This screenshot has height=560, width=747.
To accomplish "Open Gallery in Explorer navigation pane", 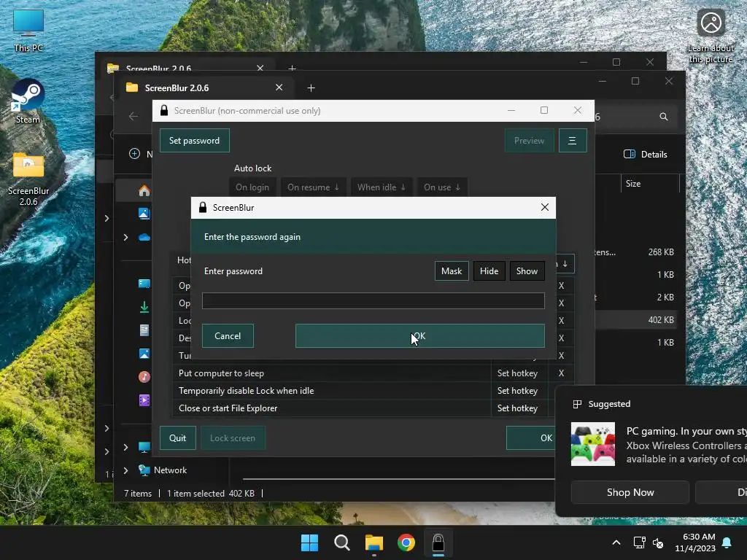I will 144,214.
